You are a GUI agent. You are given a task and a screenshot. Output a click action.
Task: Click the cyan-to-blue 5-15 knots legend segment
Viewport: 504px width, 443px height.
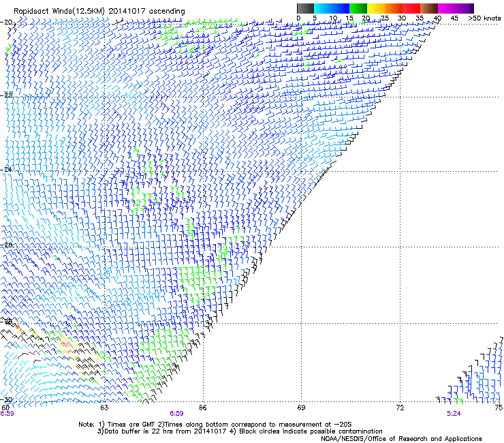(x=332, y=8)
